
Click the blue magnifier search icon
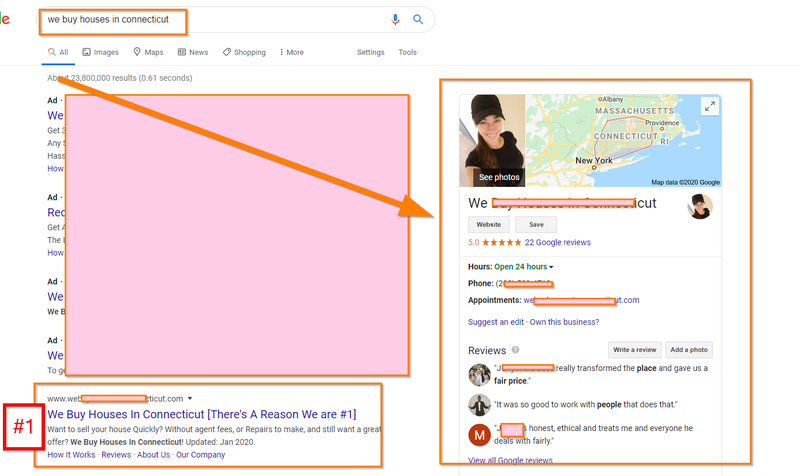pyautogui.click(x=418, y=19)
